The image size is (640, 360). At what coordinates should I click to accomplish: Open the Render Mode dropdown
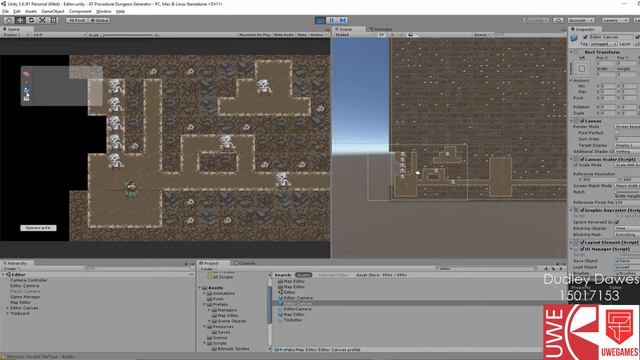[628, 127]
